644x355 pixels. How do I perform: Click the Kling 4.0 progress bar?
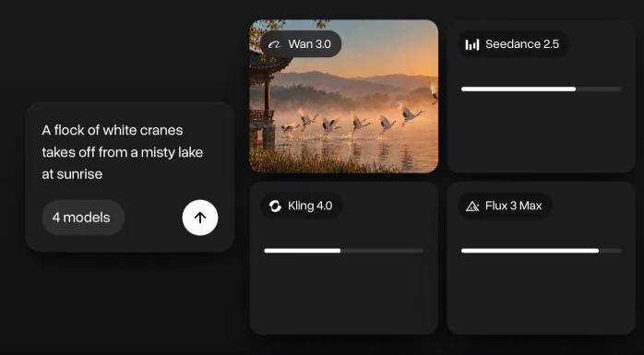click(344, 251)
